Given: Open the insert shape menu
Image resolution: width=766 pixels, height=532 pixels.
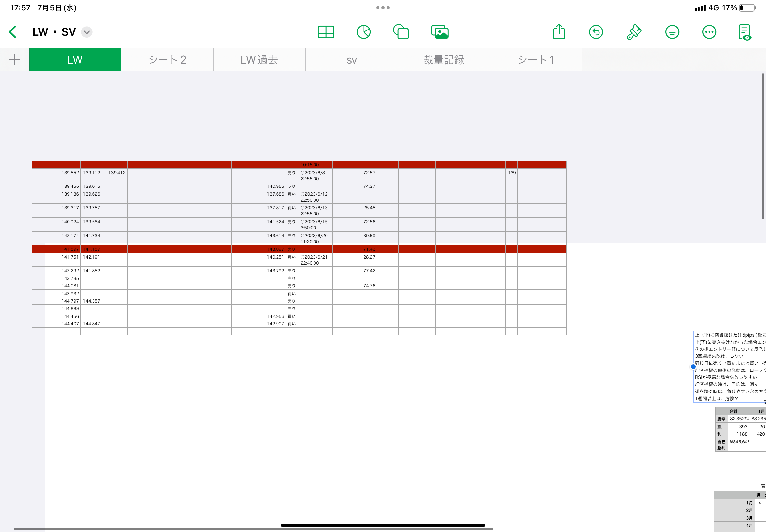Looking at the screenshot, I should [401, 32].
